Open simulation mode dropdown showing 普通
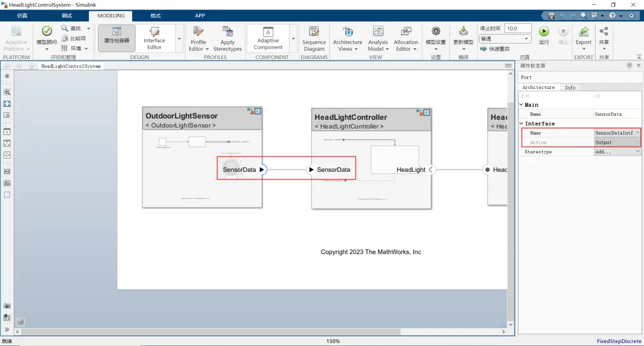 point(505,39)
